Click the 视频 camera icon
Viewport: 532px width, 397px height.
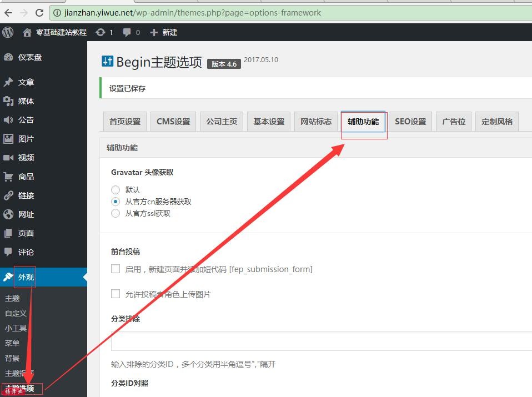tap(8, 158)
